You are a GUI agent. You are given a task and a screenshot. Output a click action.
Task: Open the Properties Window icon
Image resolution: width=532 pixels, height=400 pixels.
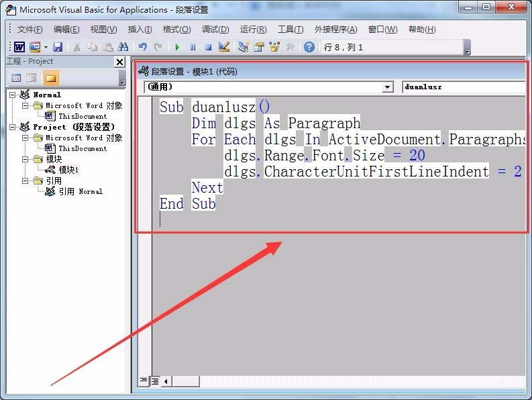(259, 47)
